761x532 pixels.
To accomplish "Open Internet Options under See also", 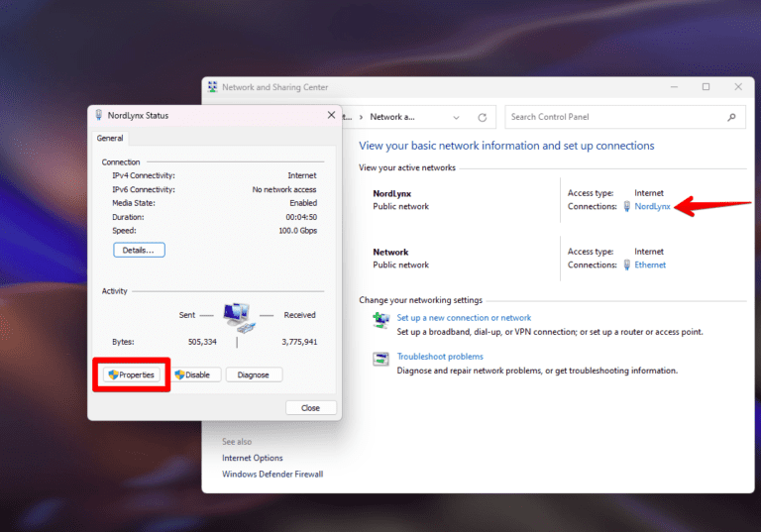I will [x=252, y=459].
